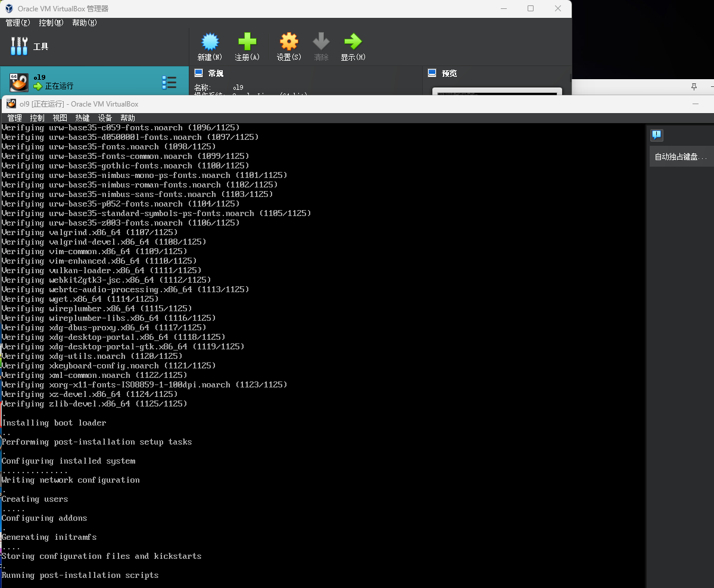The height and width of the screenshot is (588, 714).
Task: Click the Preview (预览) section icon
Action: click(x=432, y=73)
